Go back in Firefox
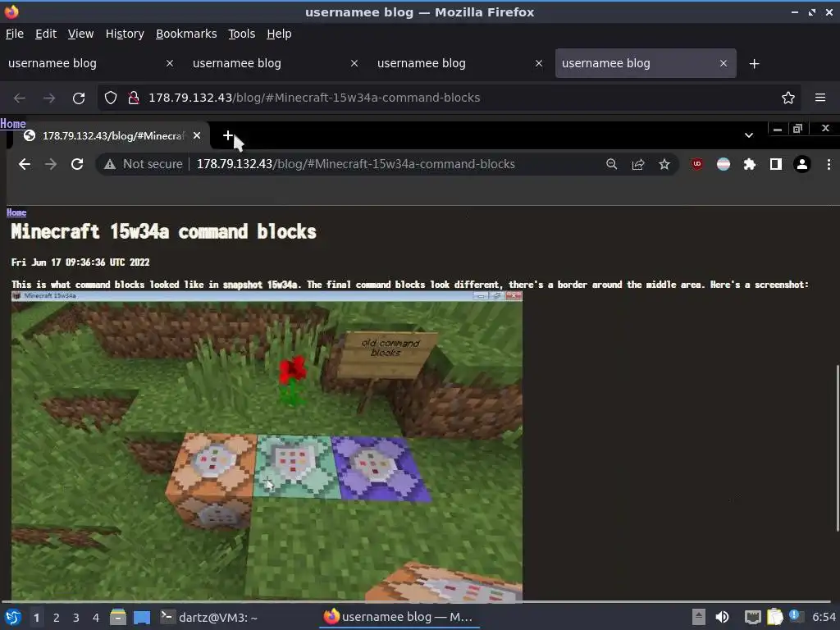 (20, 98)
